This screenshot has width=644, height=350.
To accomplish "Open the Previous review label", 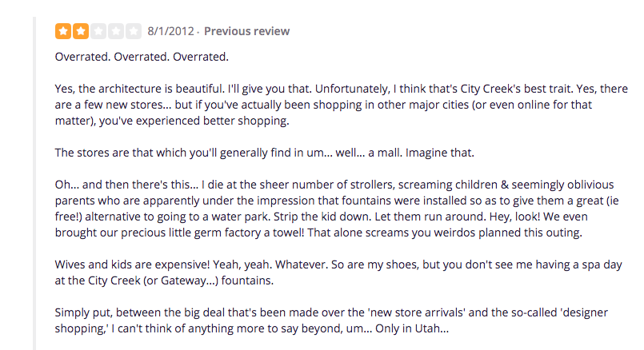I will (246, 31).
